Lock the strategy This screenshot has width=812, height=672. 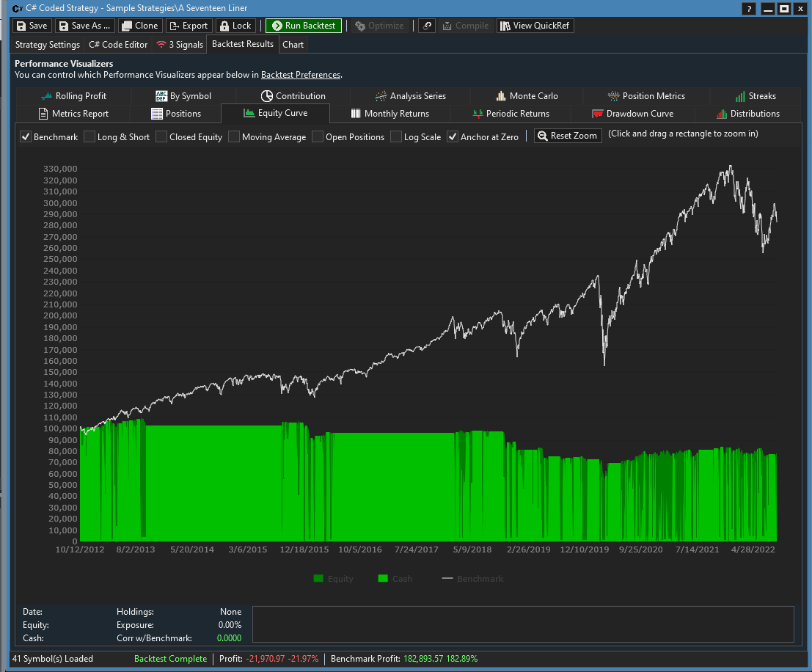coord(235,26)
